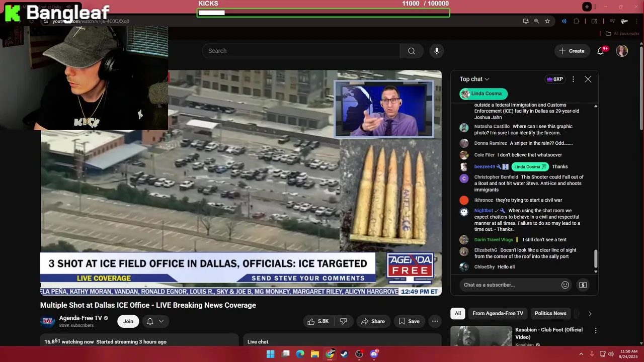Focus the YouTube Search field
The image size is (644, 362).
click(301, 51)
